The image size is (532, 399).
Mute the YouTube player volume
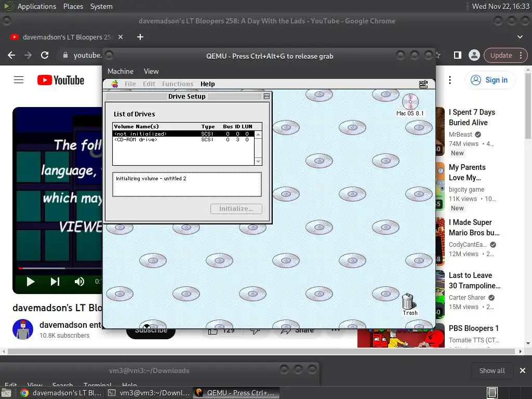79,282
